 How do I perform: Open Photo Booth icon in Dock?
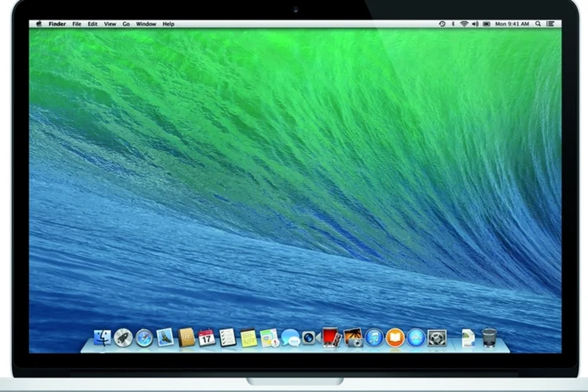332,338
